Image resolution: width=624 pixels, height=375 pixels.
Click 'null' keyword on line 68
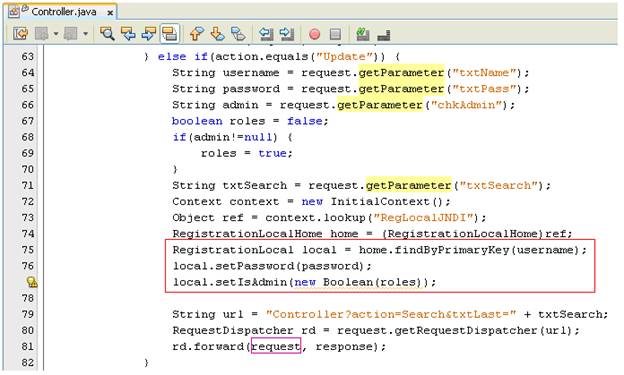pyautogui.click(x=258, y=137)
